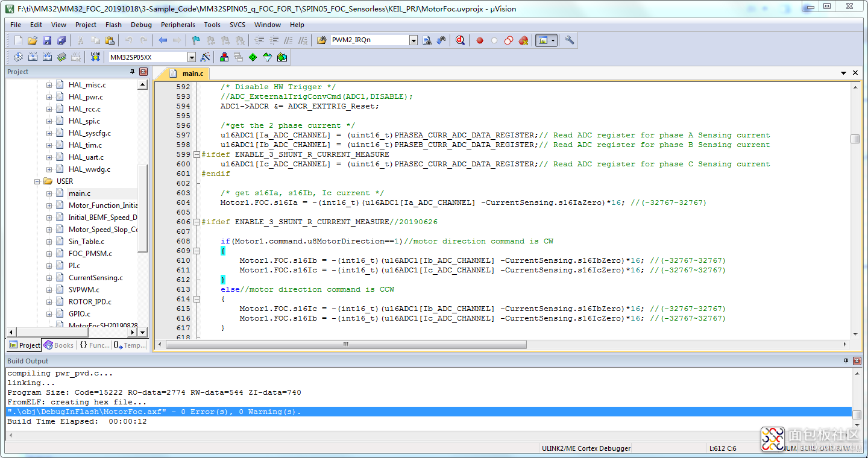Click Incremental Find icon
868x458 pixels.
point(441,40)
